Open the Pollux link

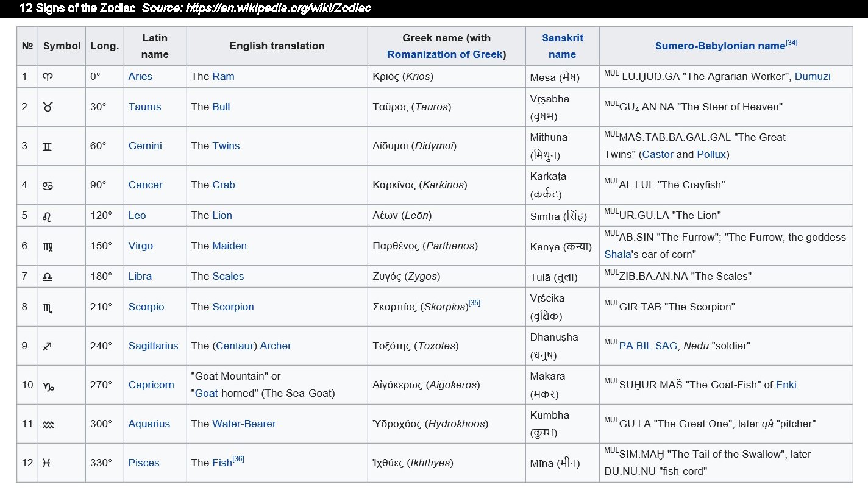point(711,154)
